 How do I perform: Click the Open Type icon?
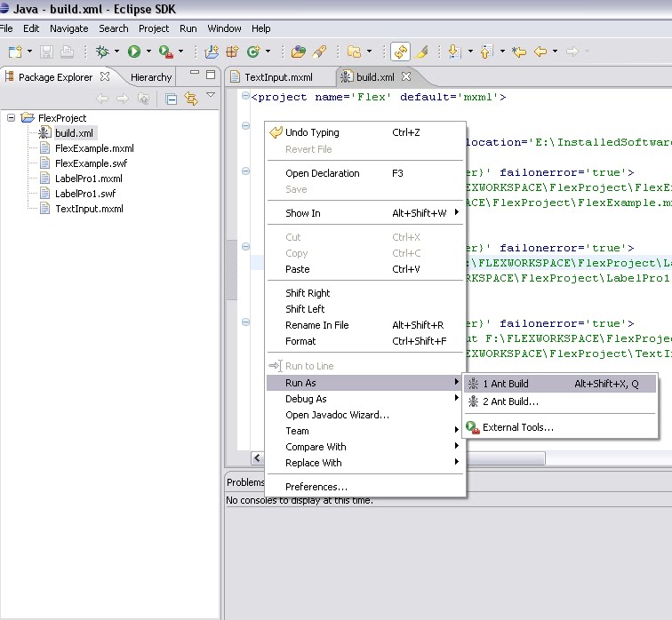(x=299, y=52)
